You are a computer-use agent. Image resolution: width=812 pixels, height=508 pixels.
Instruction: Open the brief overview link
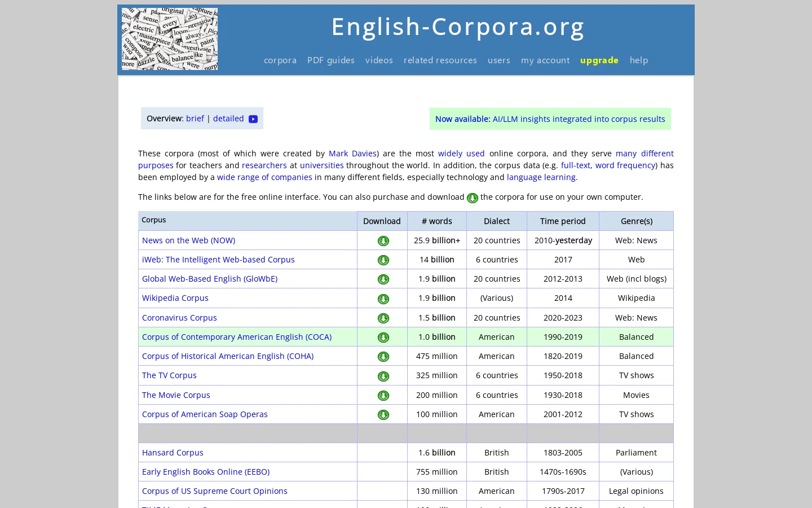pos(195,119)
